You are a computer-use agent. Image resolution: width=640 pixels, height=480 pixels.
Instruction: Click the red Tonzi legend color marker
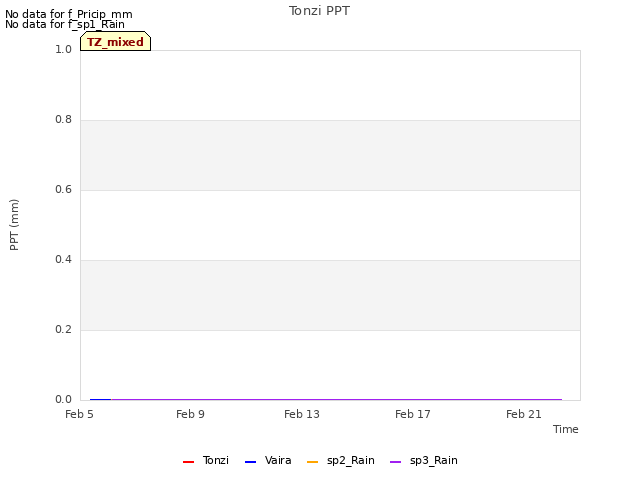pyautogui.click(x=188, y=462)
